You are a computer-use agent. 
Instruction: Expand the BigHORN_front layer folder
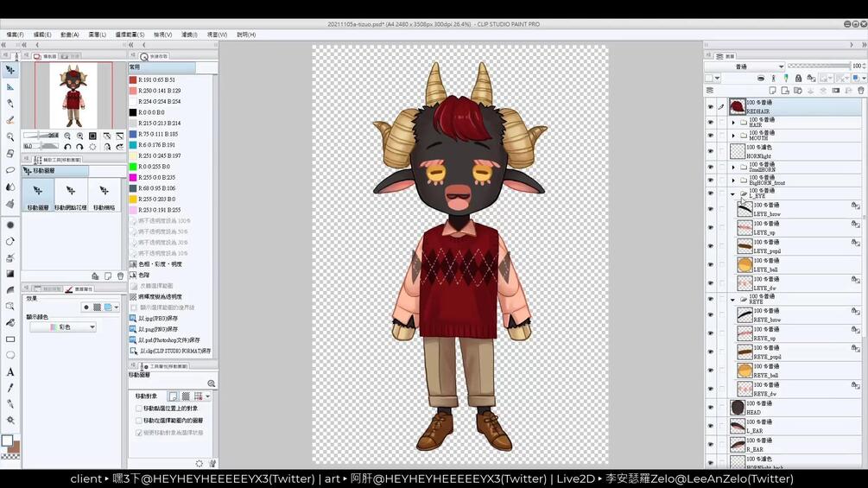(x=733, y=181)
